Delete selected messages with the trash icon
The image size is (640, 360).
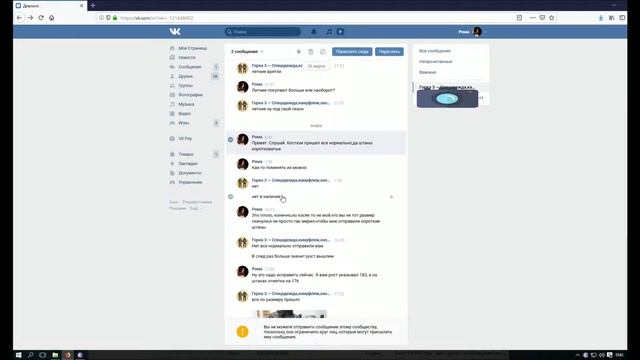point(311,51)
